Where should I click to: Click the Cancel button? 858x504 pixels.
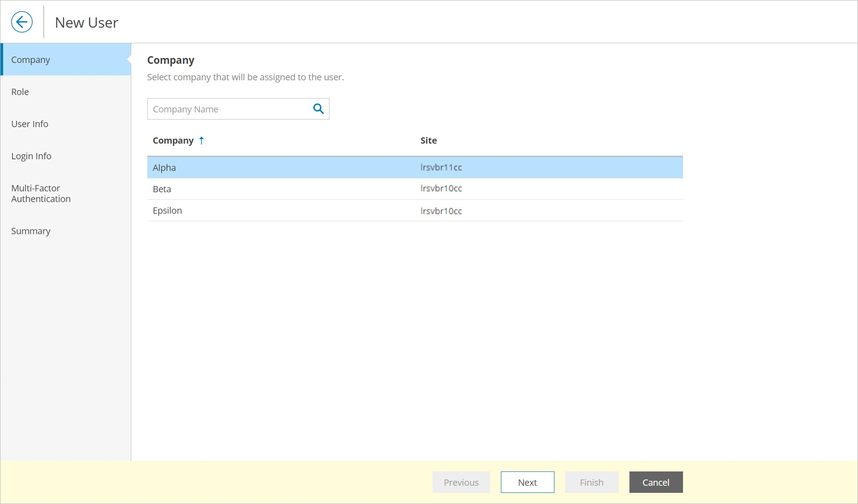click(655, 482)
